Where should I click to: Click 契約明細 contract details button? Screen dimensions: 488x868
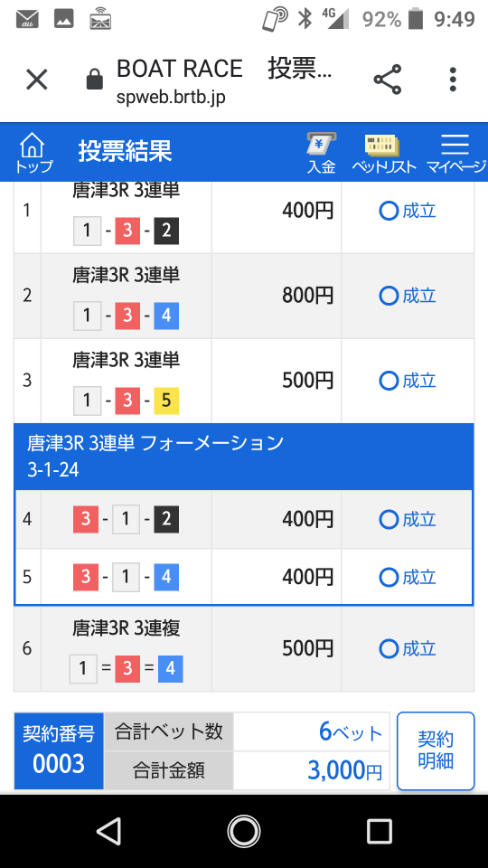[x=436, y=750]
